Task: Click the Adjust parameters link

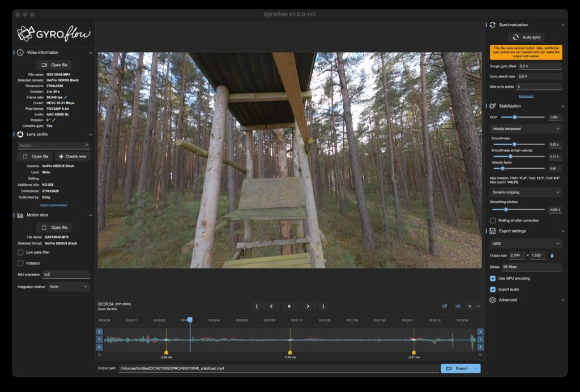Action: click(53, 205)
